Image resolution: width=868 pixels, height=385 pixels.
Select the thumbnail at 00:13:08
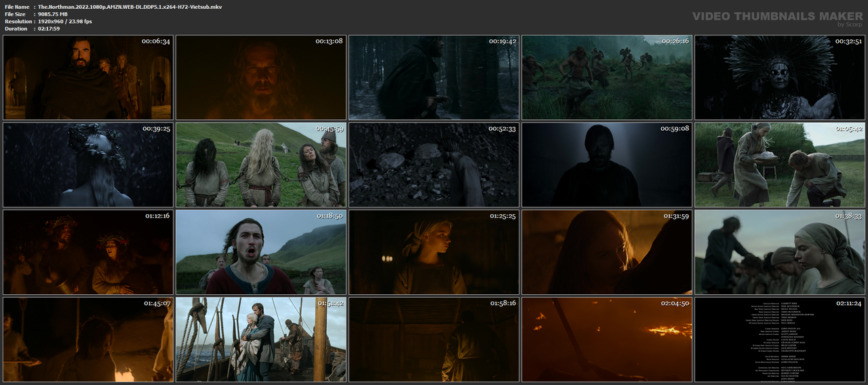(x=261, y=78)
